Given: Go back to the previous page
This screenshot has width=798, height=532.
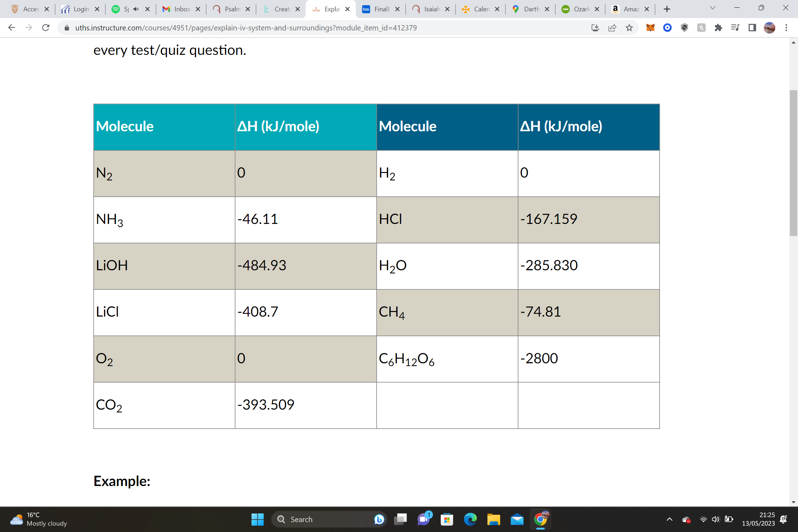Looking at the screenshot, I should (12, 28).
